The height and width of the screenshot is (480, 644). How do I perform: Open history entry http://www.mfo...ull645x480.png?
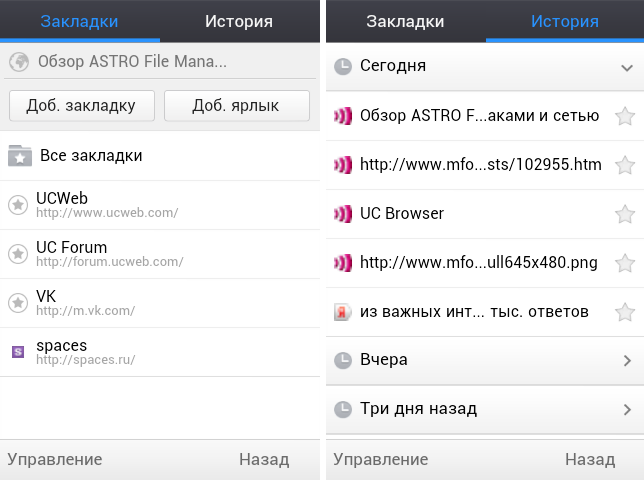[x=478, y=262]
